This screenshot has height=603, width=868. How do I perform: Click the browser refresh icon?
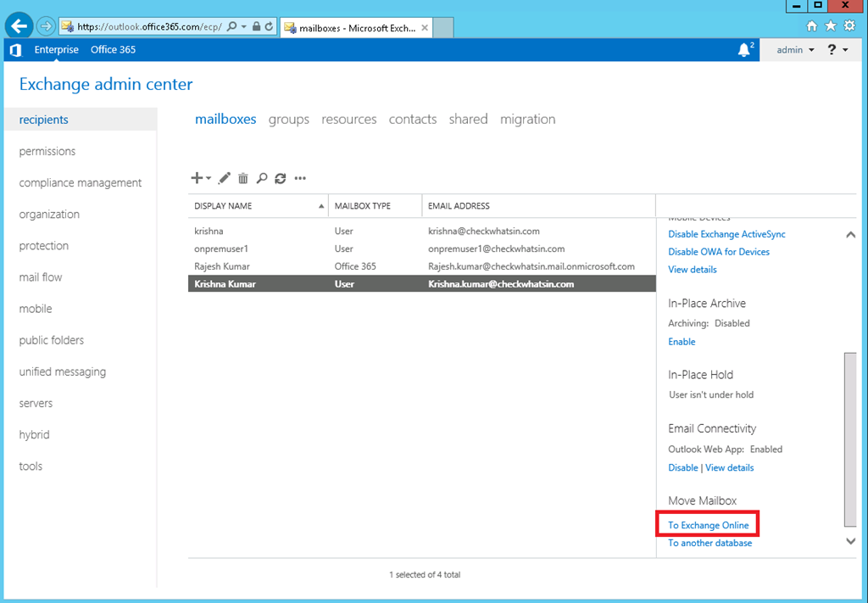269,26
